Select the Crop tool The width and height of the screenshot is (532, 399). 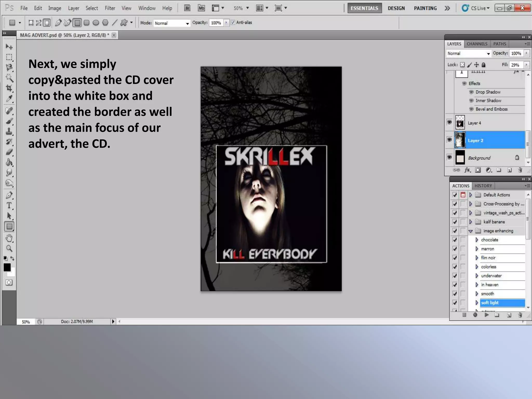point(9,88)
